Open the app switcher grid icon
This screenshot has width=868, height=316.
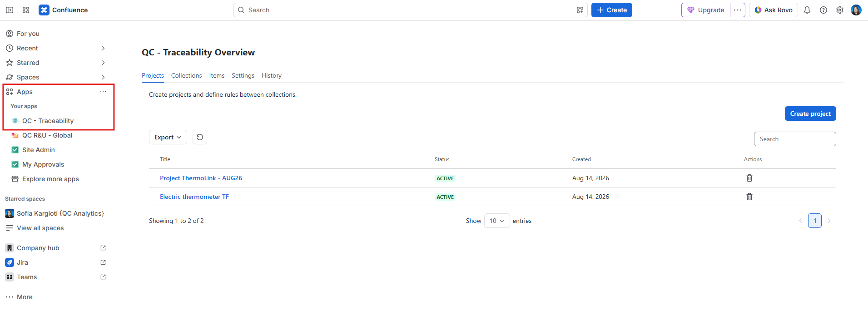(x=26, y=10)
